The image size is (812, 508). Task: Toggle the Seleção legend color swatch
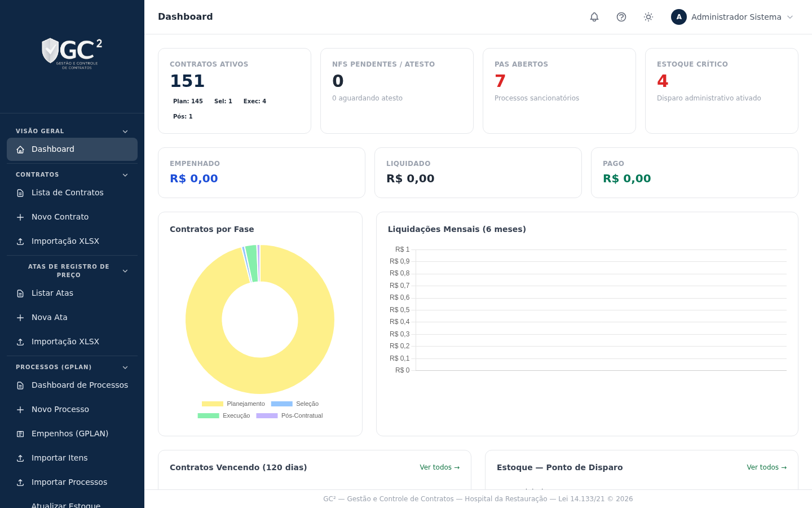coord(282,404)
